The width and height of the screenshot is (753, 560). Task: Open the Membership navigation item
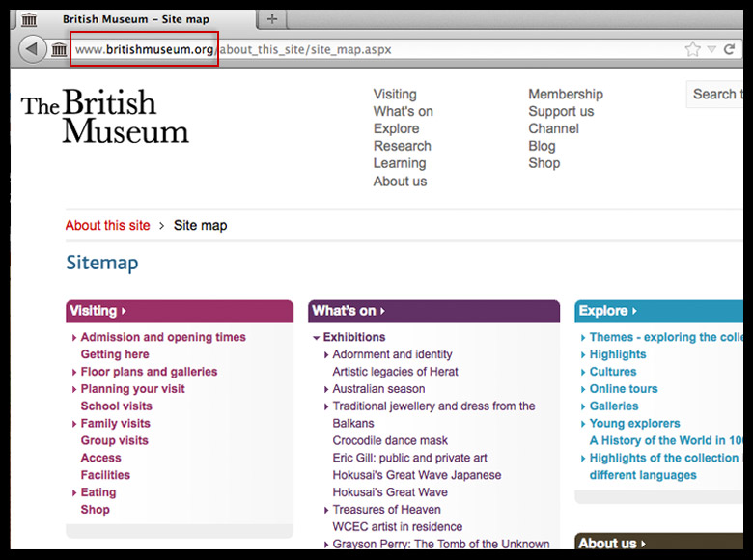click(x=565, y=94)
